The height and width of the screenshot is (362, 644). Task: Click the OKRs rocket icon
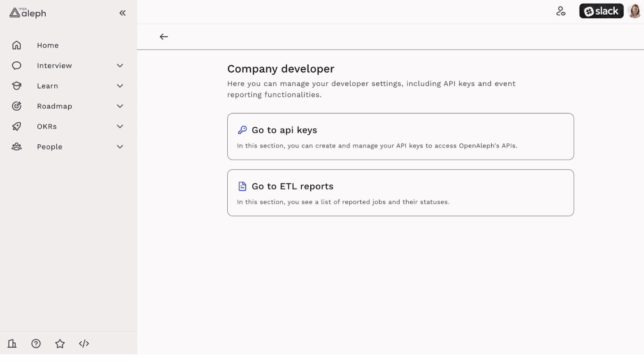17,126
